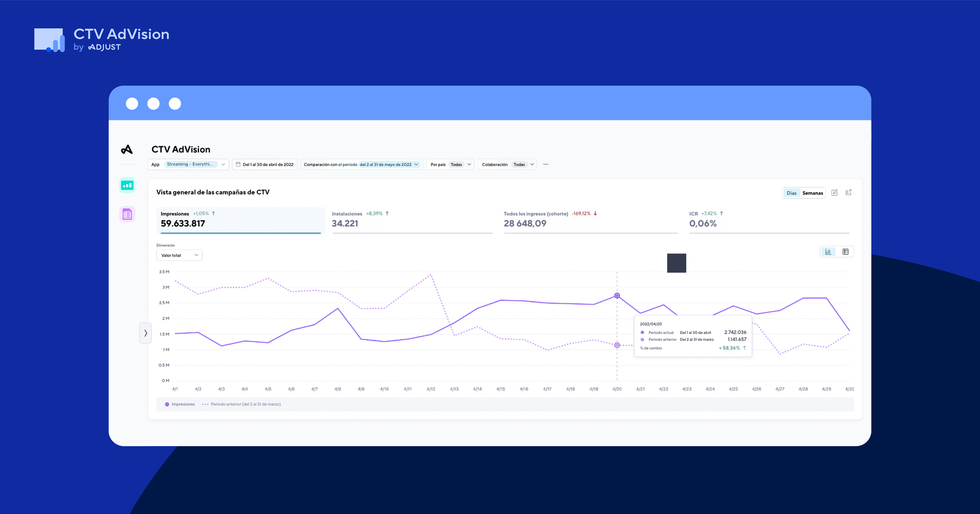Switch to bar chart view icon
Viewport: 980px width, 514px height.
(828, 251)
